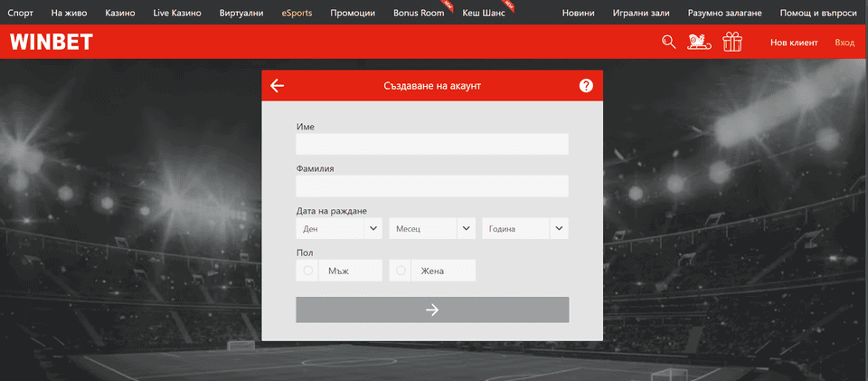
Task: Open the На живо section
Action: point(69,13)
